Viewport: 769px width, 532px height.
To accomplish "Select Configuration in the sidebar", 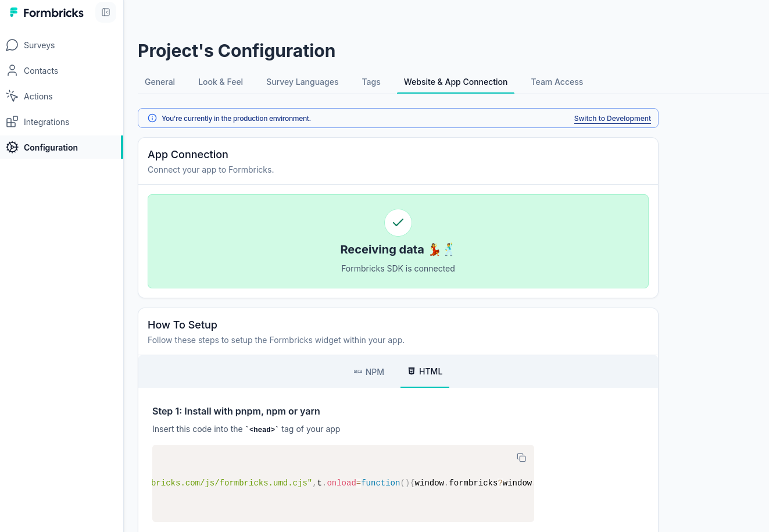I will pos(62,148).
